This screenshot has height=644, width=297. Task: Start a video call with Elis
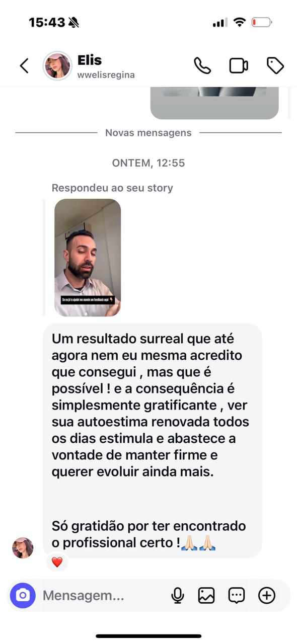click(239, 66)
